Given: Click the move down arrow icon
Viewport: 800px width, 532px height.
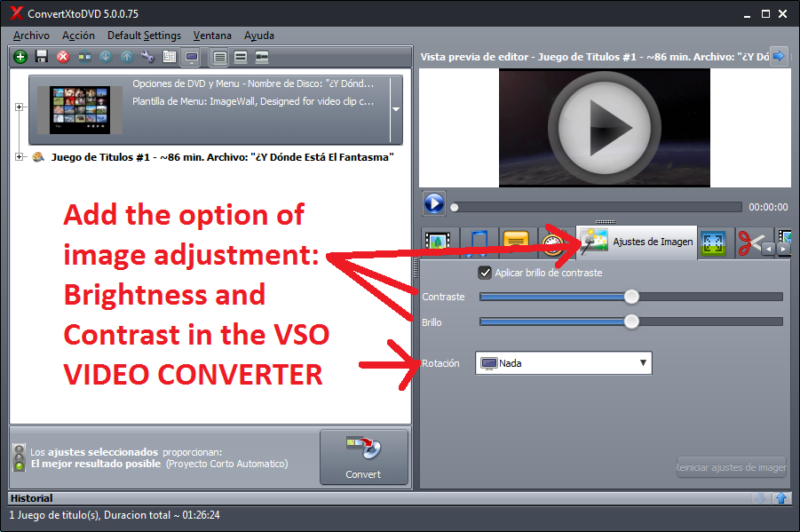Looking at the screenshot, I should tap(106, 57).
